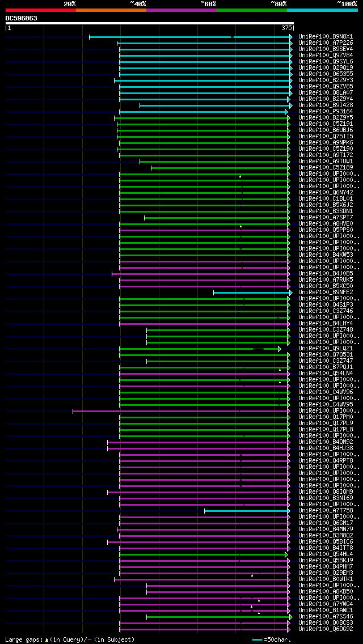Select the UniRef100_Q4S1P3 label
This screenshot has width=363, height=644.
[326, 305]
